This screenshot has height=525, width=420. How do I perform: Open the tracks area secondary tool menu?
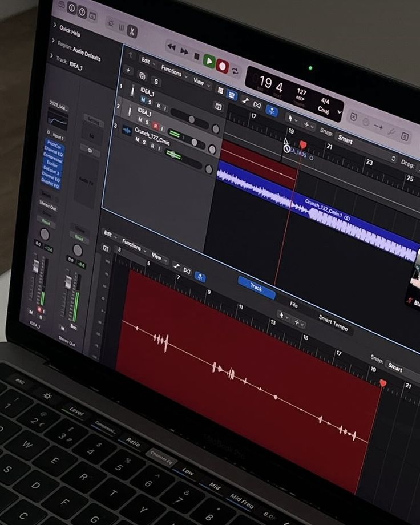tap(308, 125)
